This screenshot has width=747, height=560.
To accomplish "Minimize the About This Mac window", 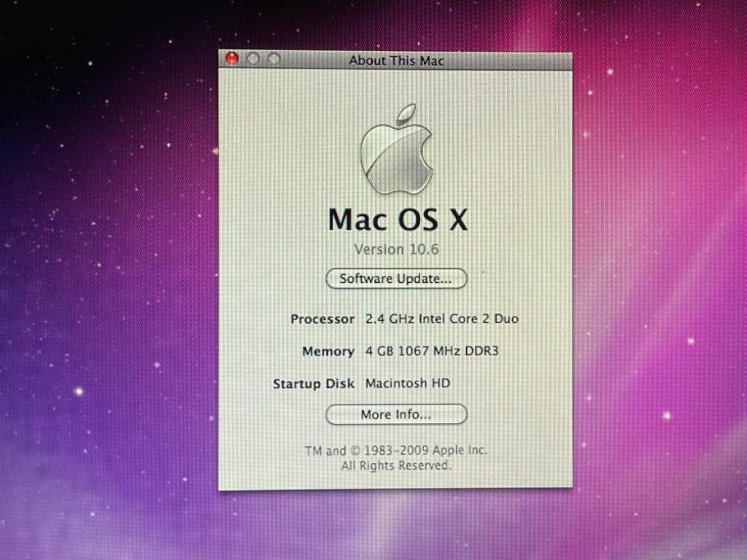I will [253, 59].
